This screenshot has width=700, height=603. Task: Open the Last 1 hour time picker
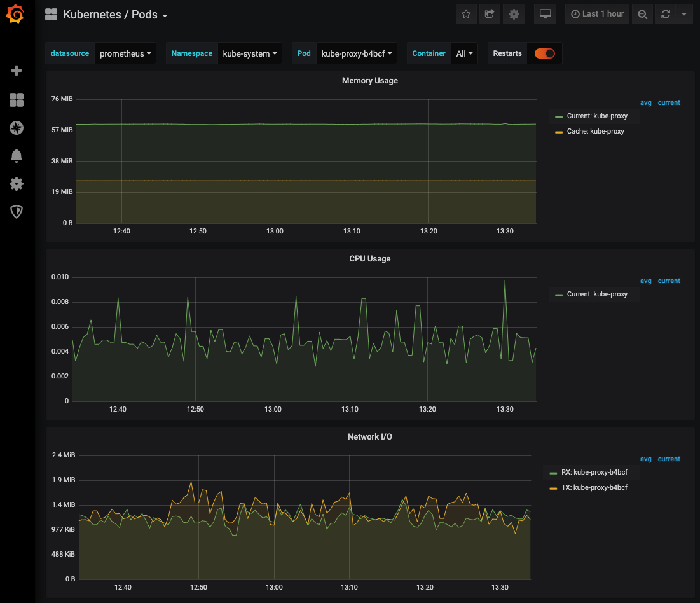pos(598,14)
